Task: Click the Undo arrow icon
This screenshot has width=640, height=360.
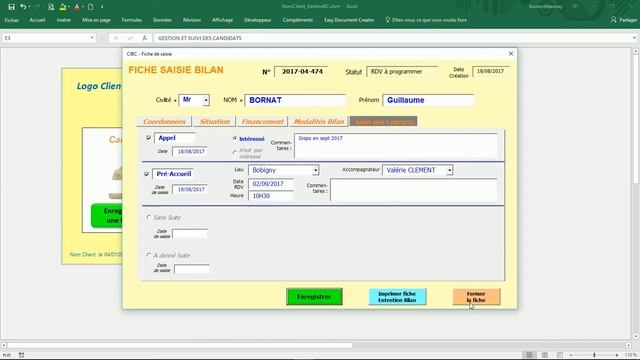Action: (x=23, y=7)
